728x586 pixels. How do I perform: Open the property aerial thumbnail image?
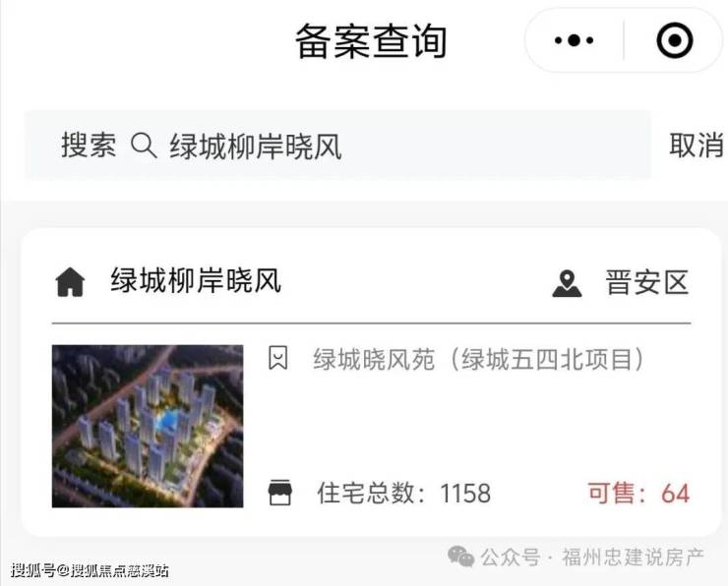[x=148, y=426]
